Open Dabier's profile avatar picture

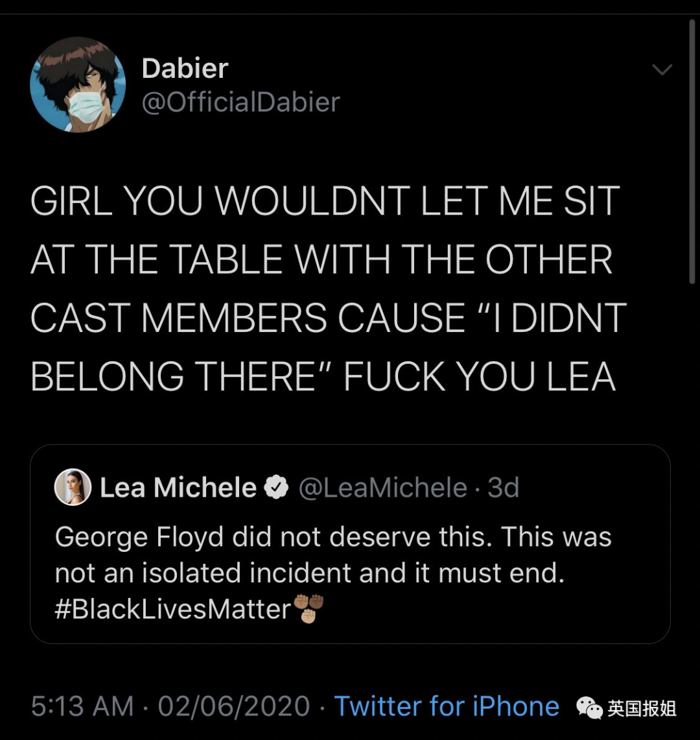tap(78, 85)
